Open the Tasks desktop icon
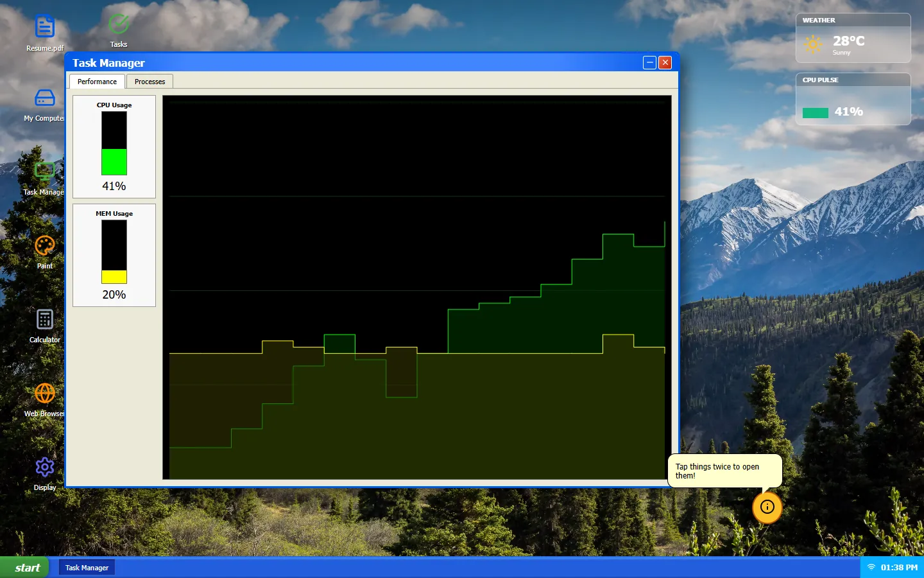Screen dimensions: 924x578 [119, 31]
